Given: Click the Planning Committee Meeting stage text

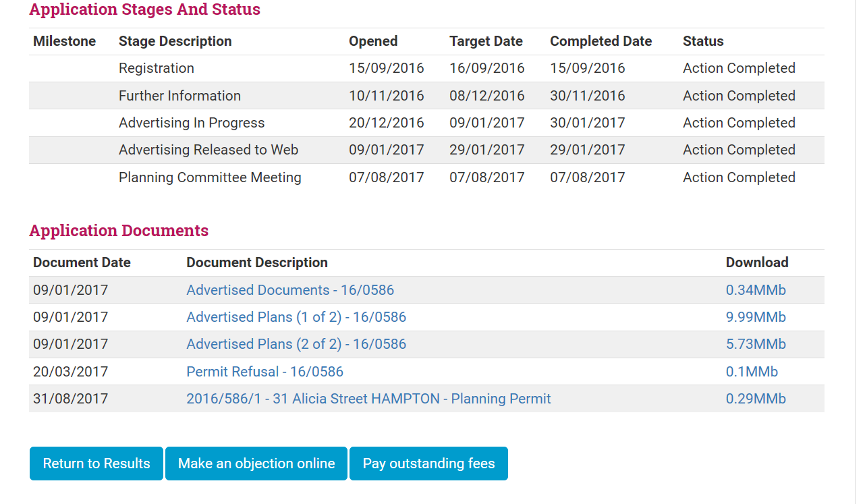Looking at the screenshot, I should [210, 177].
